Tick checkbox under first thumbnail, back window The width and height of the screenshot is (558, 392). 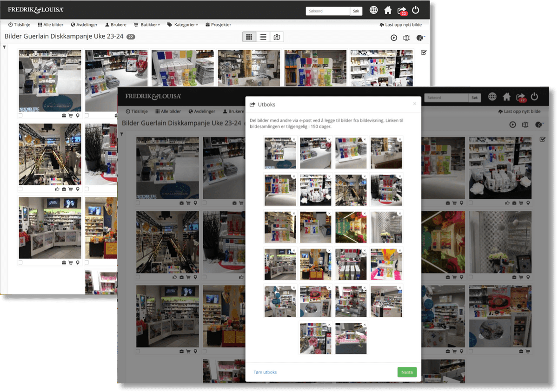(x=20, y=116)
